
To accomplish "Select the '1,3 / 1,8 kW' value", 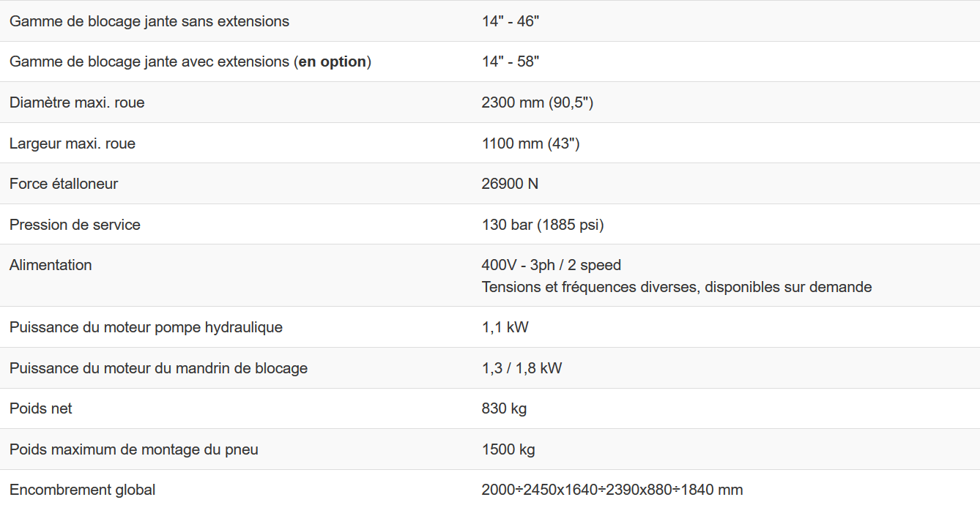I will [x=521, y=368].
